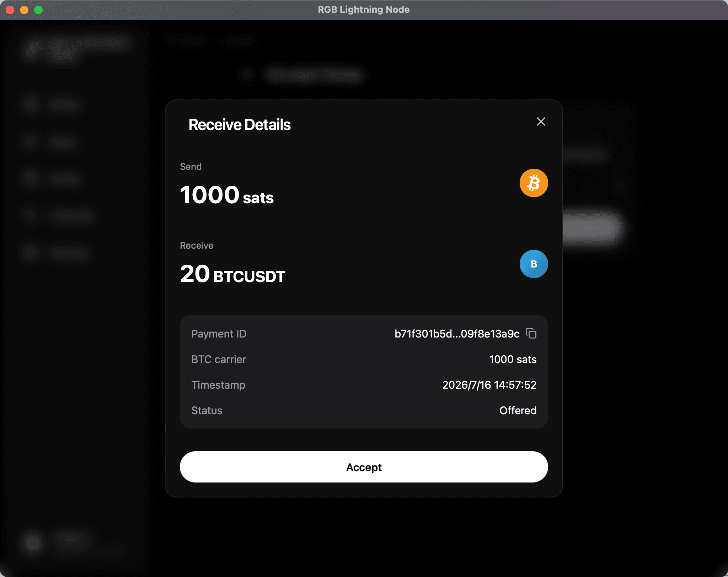This screenshot has height=577, width=728.
Task: Close the Receive Details dialog
Action: point(541,122)
